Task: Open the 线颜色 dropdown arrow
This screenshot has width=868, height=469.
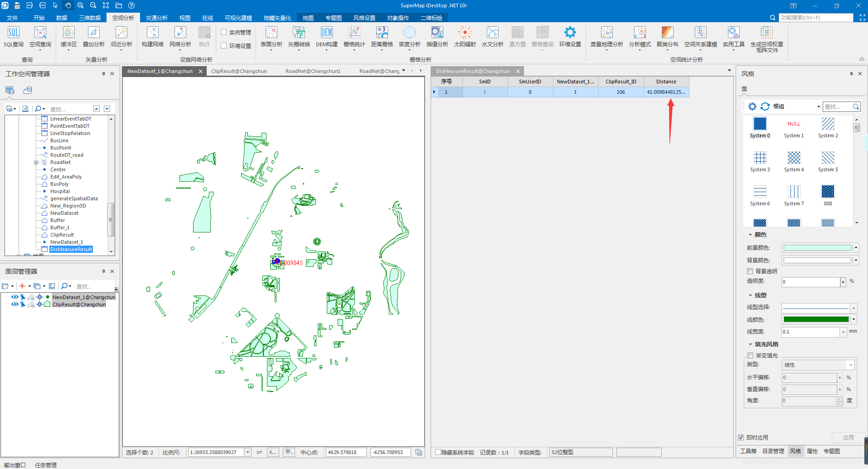Action: coord(854,319)
